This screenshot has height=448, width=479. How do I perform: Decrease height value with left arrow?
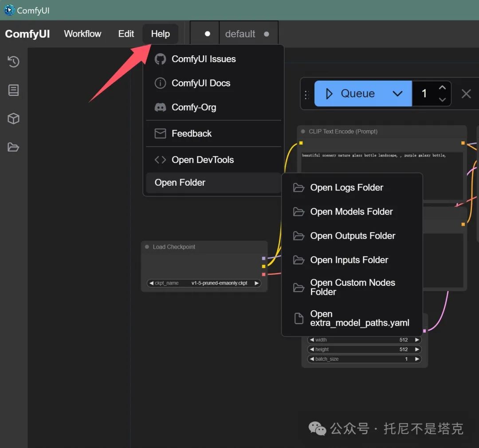pyautogui.click(x=312, y=349)
